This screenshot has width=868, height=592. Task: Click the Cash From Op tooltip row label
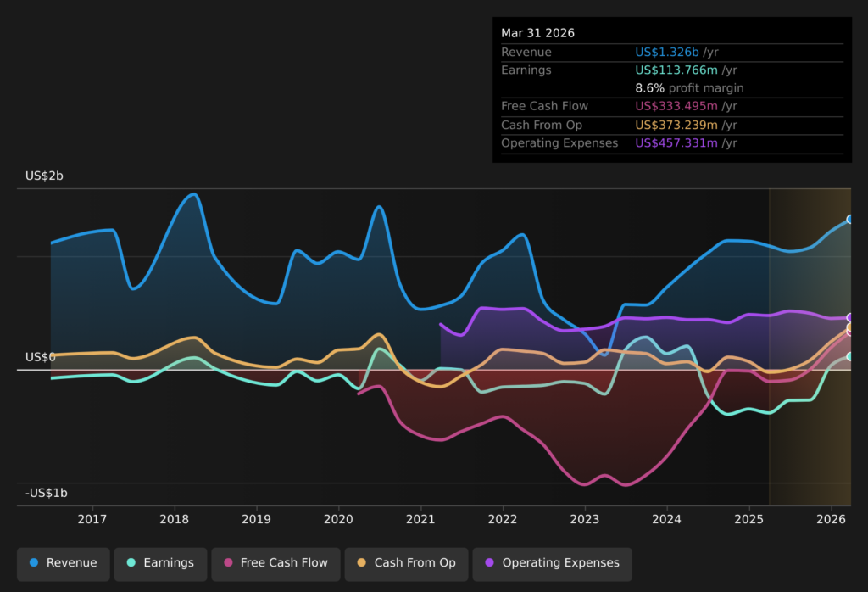pyautogui.click(x=542, y=126)
